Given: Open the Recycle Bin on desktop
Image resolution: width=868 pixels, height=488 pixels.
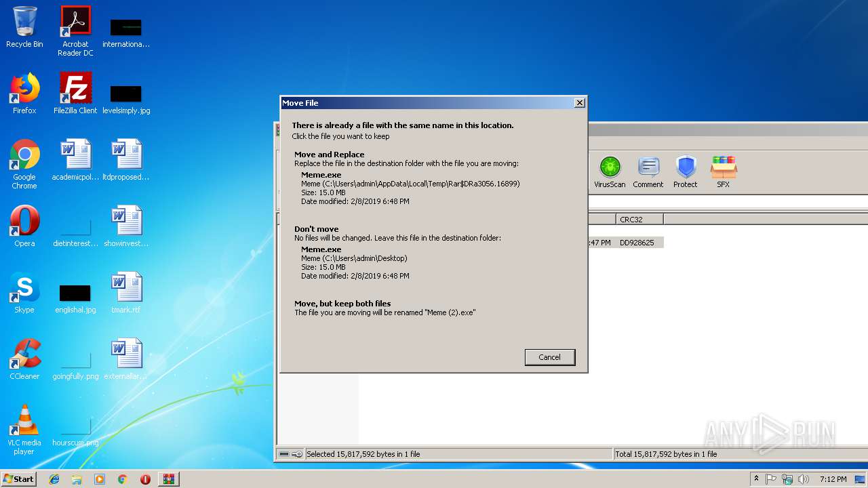Looking at the screenshot, I should (x=24, y=27).
